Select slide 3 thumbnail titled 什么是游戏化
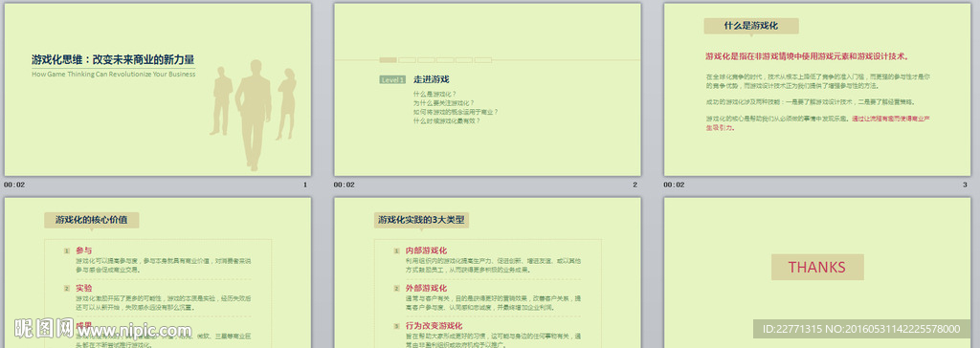The image size is (980, 348). pyautogui.click(x=817, y=89)
